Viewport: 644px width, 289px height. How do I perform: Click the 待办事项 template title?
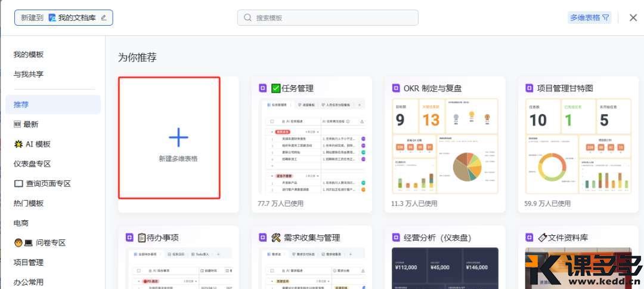[x=163, y=237]
